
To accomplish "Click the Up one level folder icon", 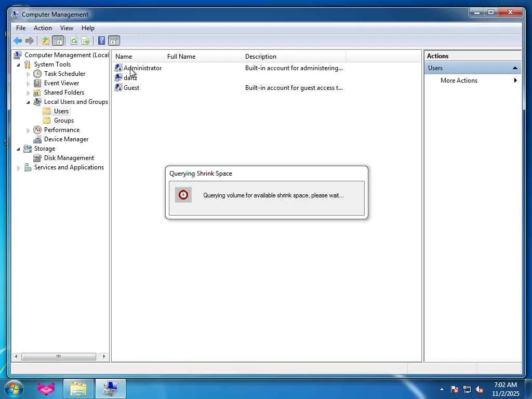I will [46, 41].
